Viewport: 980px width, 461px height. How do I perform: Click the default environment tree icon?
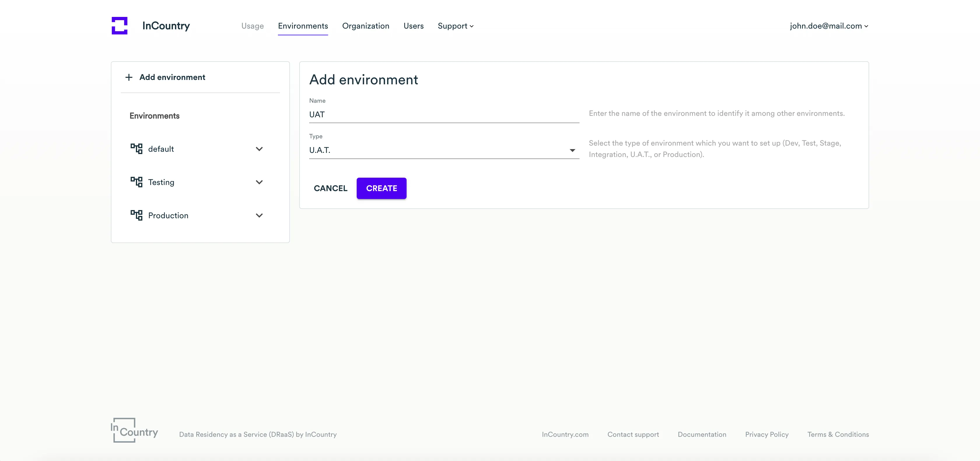[x=136, y=149]
